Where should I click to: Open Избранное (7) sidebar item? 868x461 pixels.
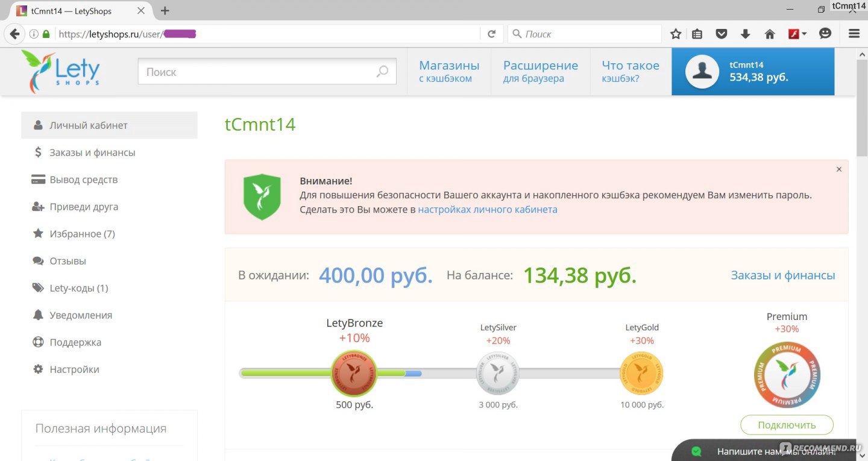point(109,234)
